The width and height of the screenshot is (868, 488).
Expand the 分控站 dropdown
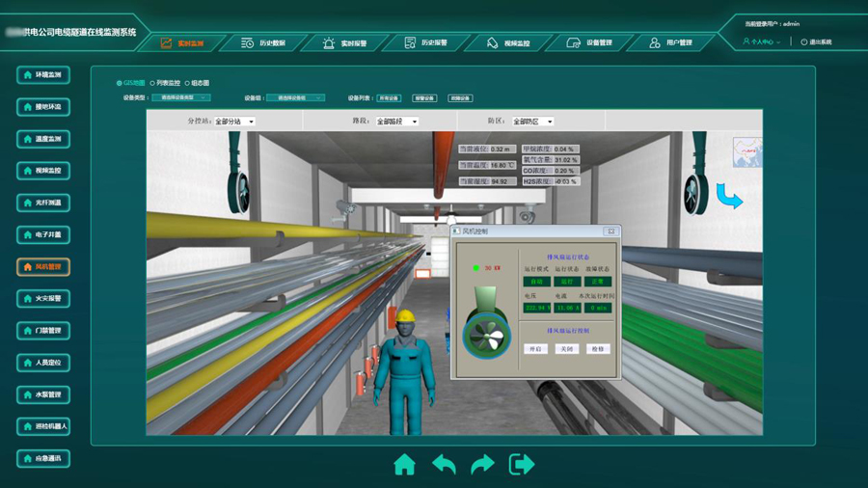point(234,122)
